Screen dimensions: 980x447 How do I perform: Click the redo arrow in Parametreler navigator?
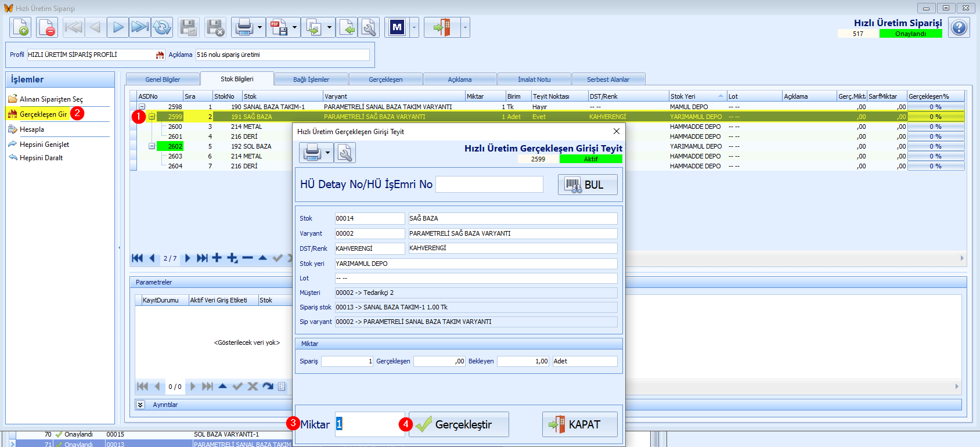[x=268, y=387]
